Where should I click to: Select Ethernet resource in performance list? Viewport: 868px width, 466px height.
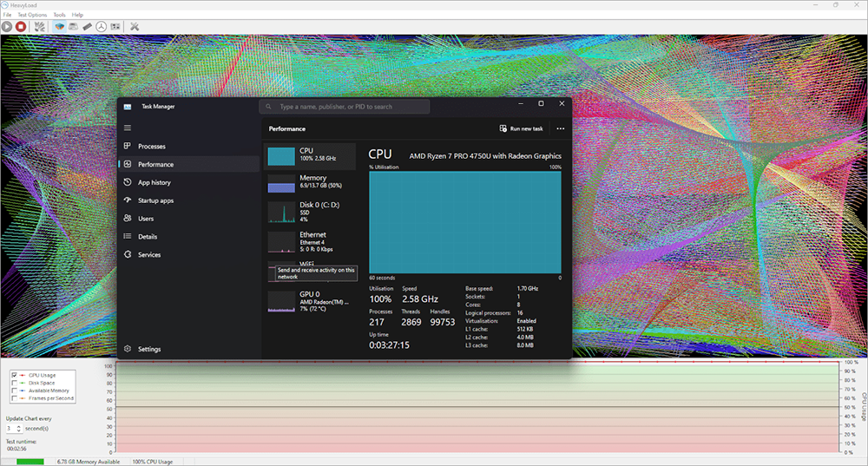(310, 242)
